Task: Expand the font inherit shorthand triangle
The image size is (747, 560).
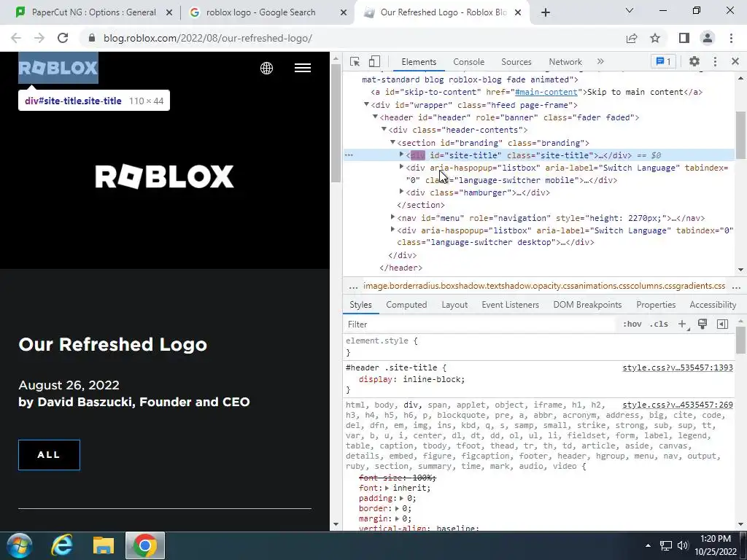Action: [x=387, y=488]
